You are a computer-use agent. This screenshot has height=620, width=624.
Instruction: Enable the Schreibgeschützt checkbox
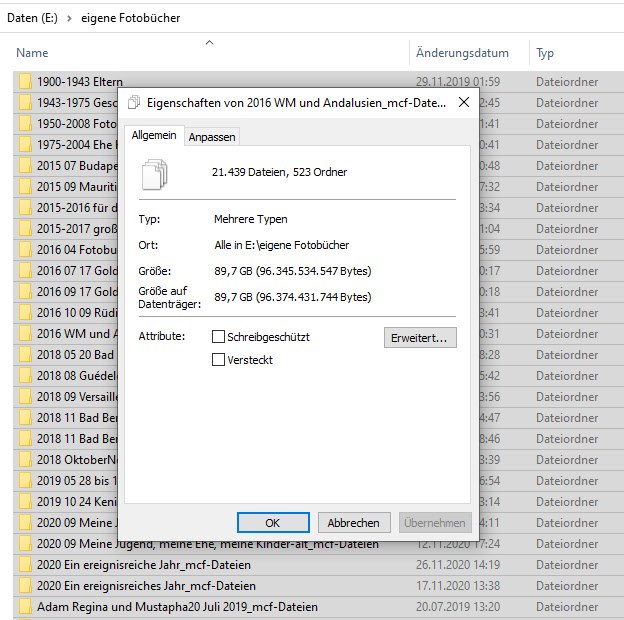(218, 337)
